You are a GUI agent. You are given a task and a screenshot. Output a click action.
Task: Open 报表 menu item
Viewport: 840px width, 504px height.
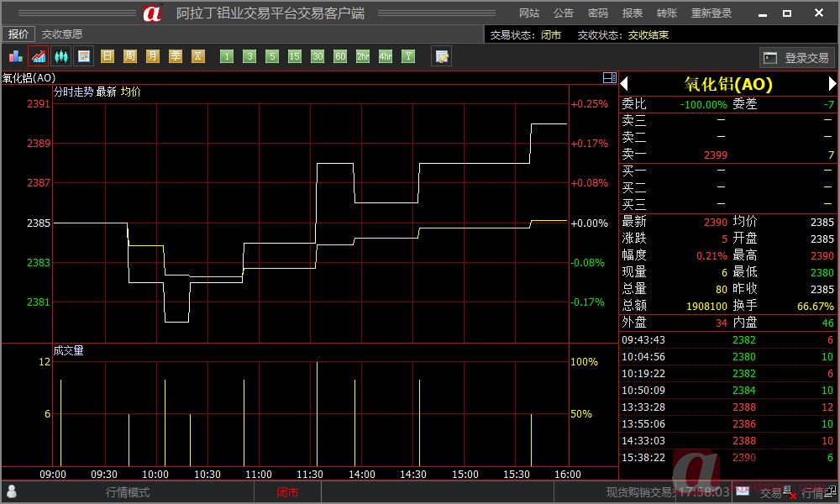(633, 13)
